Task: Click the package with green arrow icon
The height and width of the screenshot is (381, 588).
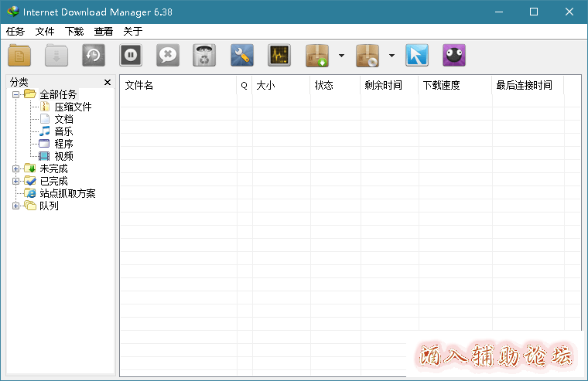Action: [318, 56]
